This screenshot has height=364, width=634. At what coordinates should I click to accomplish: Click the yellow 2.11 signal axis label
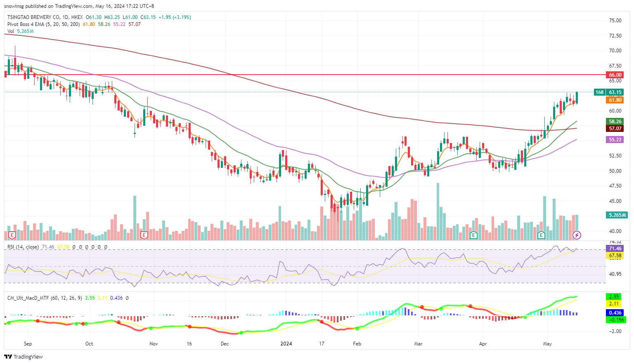[x=614, y=304]
